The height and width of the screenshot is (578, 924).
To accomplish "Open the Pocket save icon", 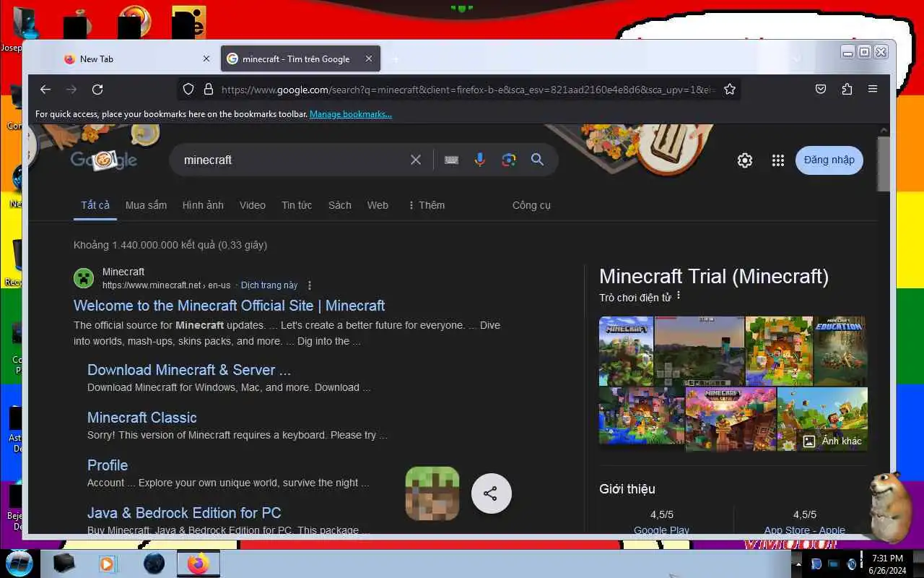I will (x=821, y=90).
